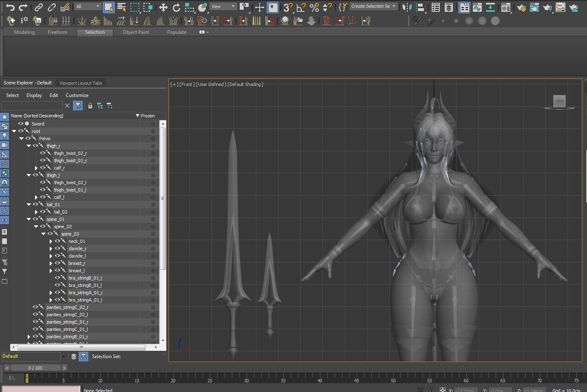This screenshot has width=587, height=392.
Task: Click the Bind to Space Warp icon
Action: click(x=65, y=7)
